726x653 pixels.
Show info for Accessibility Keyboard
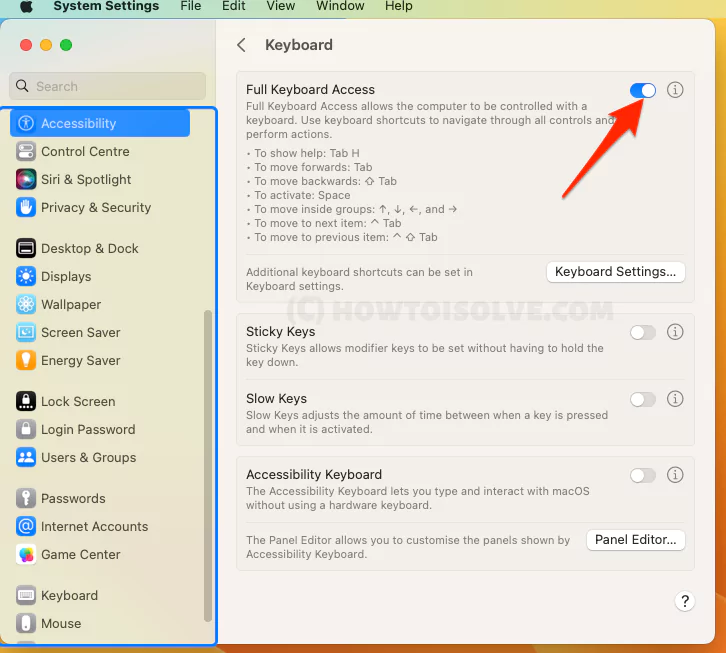coord(675,475)
